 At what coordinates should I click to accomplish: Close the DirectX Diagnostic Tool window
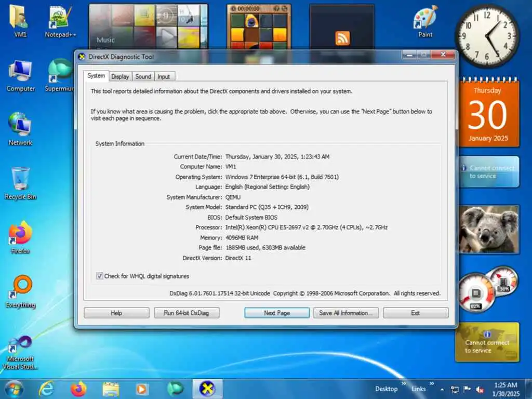[x=443, y=54]
